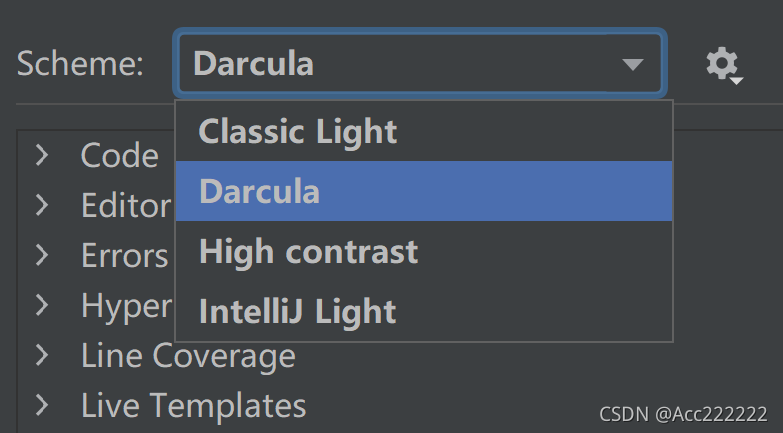Select the highlighted Darcula list option
The image size is (783, 433).
click(x=423, y=191)
